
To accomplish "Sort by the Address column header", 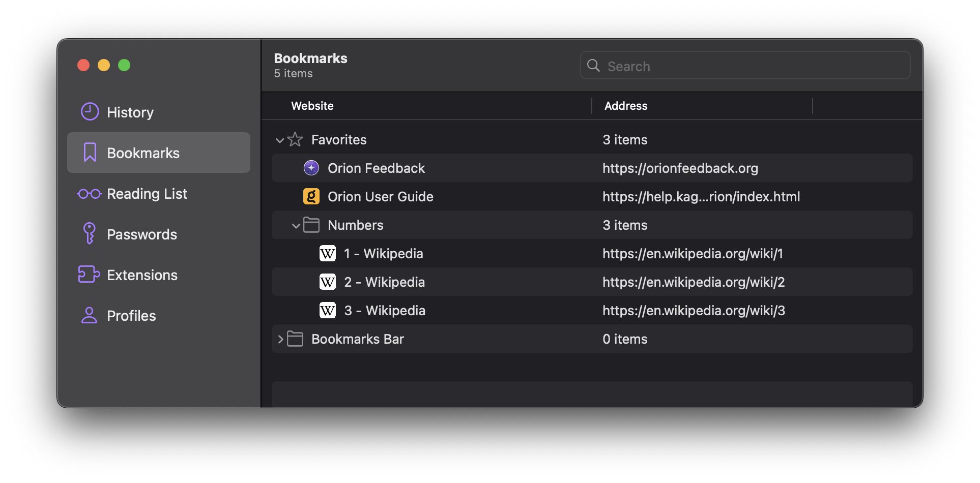I will click(x=626, y=106).
